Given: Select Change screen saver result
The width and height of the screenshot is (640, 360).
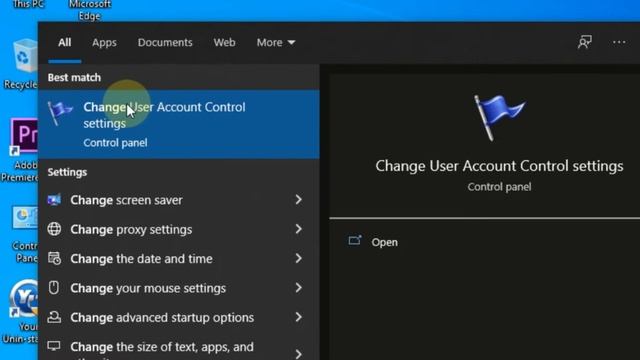Looking at the screenshot, I should pyautogui.click(x=179, y=200).
